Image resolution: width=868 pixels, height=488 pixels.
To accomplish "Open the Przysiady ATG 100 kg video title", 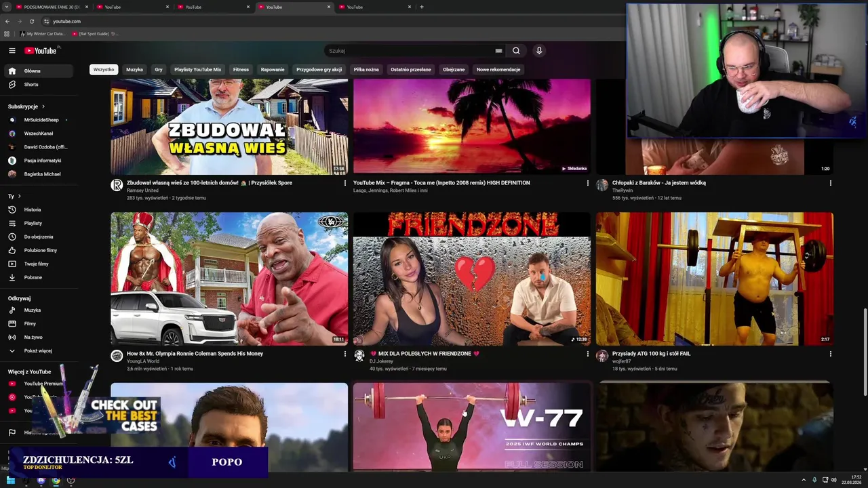I will (x=651, y=354).
